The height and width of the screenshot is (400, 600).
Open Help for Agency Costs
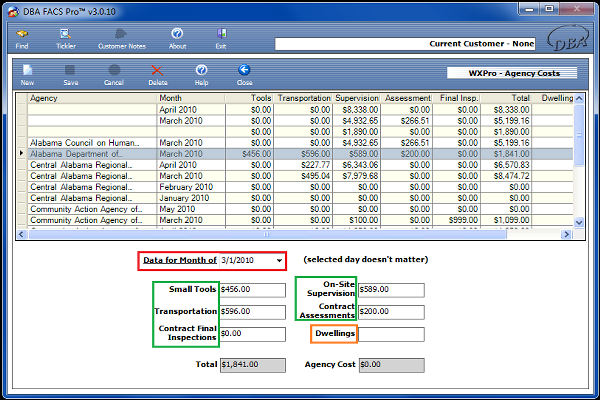pos(202,75)
